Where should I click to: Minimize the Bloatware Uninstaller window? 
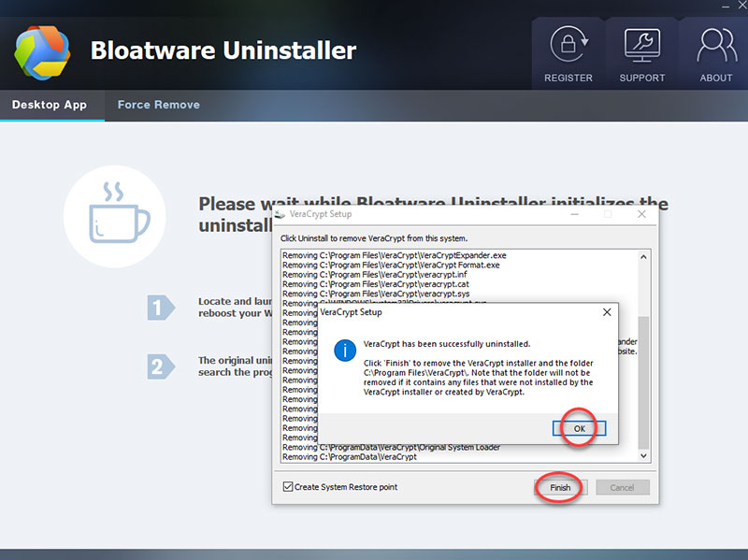pyautogui.click(x=726, y=7)
